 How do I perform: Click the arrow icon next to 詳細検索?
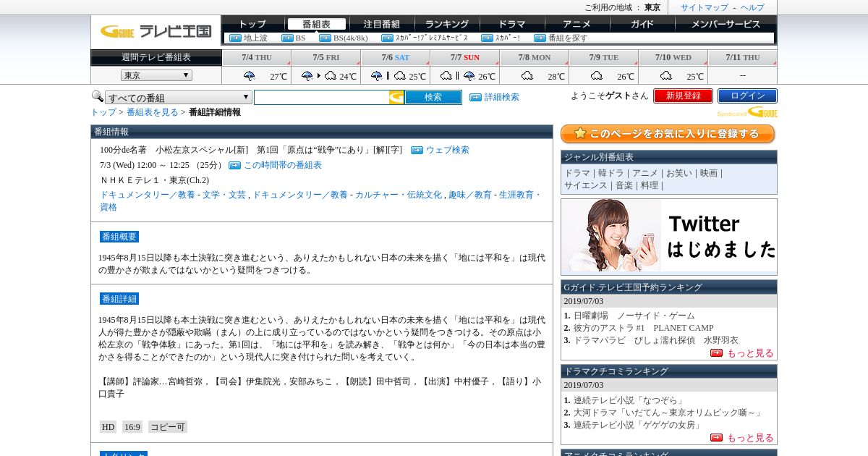(475, 97)
